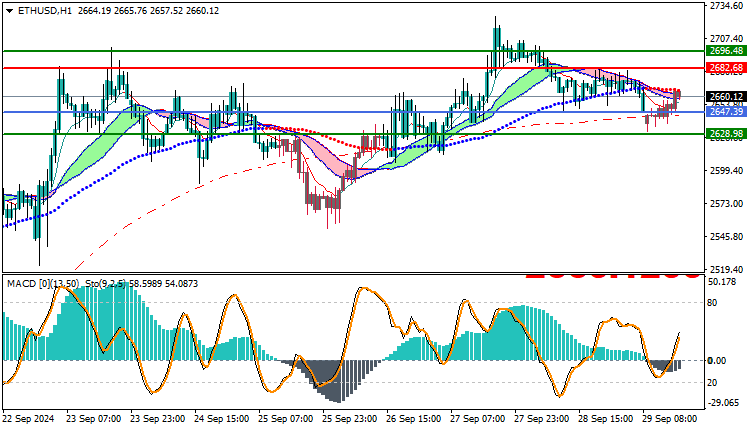Viewport: 750px width, 430px height.
Task: Click the 2573.00 price scale value
Action: [726, 204]
